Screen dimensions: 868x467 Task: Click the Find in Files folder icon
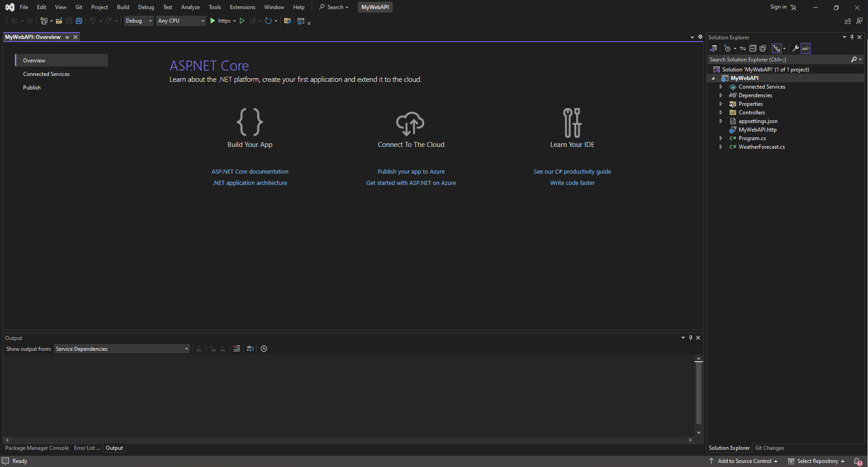(x=287, y=21)
